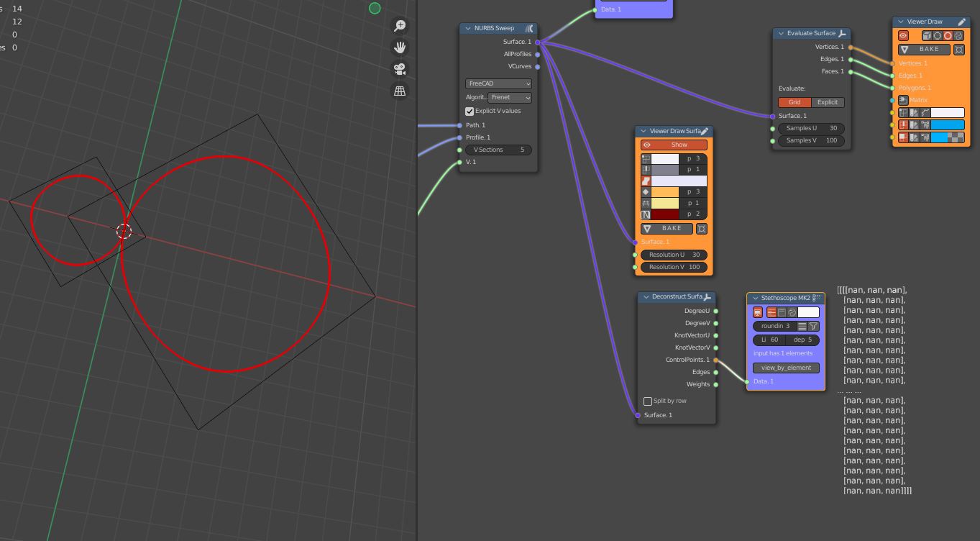Click BAKE in the Viewer Draw Surface node
Image resolution: width=980 pixels, height=541 pixels.
click(x=667, y=229)
